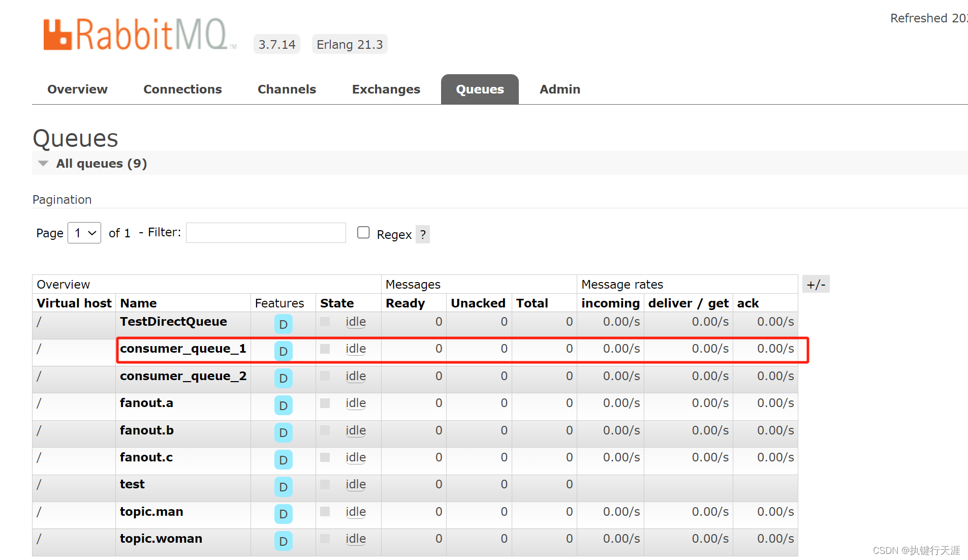This screenshot has width=968, height=560.
Task: Click the state indicator square for topic.man
Action: tap(325, 512)
